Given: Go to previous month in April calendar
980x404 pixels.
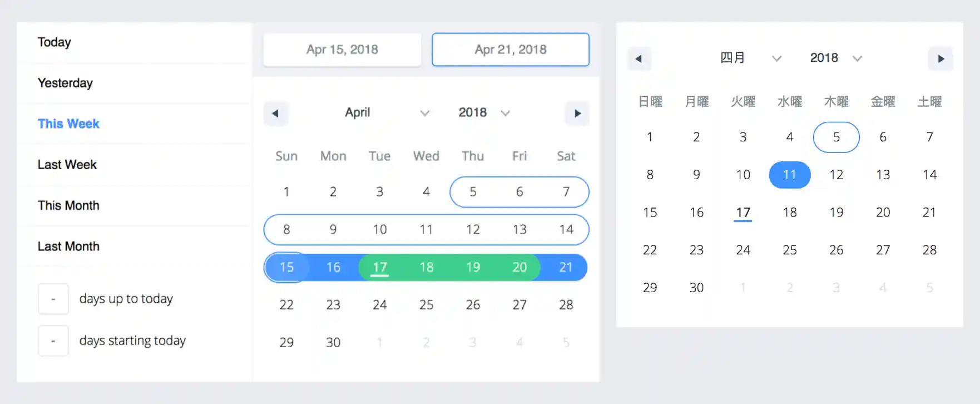Looking at the screenshot, I should pos(275,114).
